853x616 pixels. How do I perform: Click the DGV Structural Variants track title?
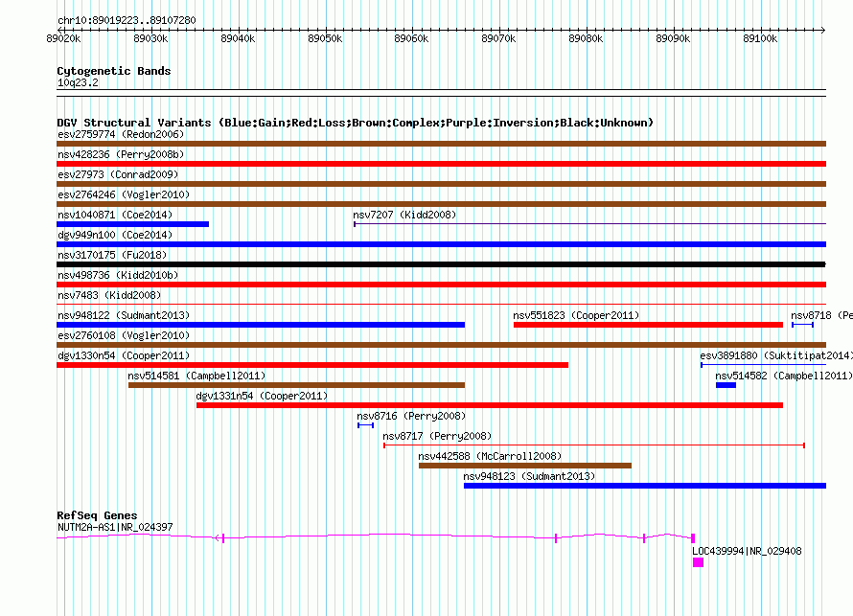(355, 123)
